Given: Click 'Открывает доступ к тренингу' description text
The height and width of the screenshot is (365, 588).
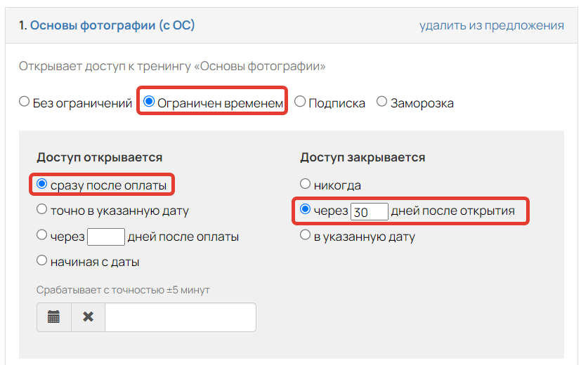Looking at the screenshot, I should click(x=172, y=66).
